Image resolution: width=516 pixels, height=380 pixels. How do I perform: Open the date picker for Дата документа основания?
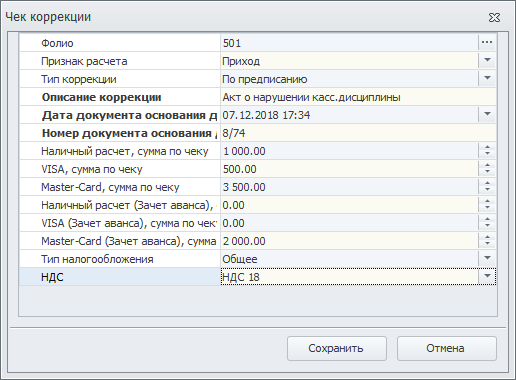coord(487,115)
